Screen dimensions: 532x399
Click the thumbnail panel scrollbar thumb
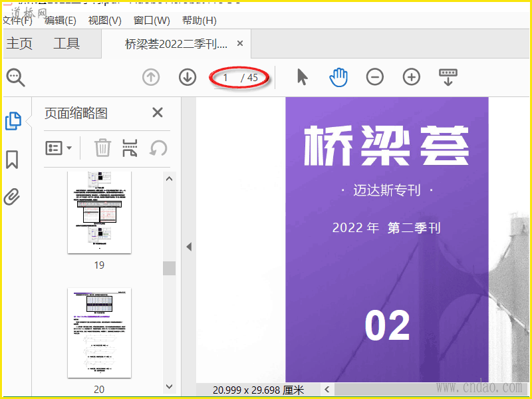170,268
